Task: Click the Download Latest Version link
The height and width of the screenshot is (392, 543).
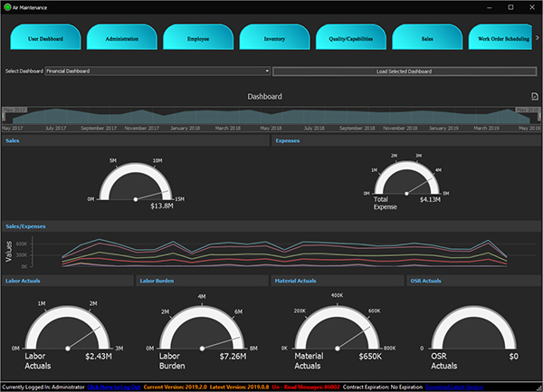Action: (x=454, y=387)
